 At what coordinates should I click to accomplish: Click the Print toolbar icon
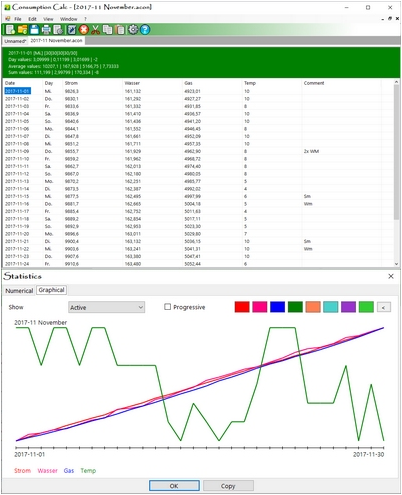coord(46,30)
